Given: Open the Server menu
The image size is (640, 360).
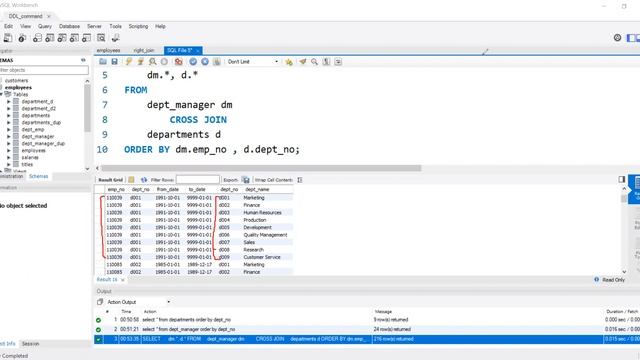Looking at the screenshot, I should point(94,26).
